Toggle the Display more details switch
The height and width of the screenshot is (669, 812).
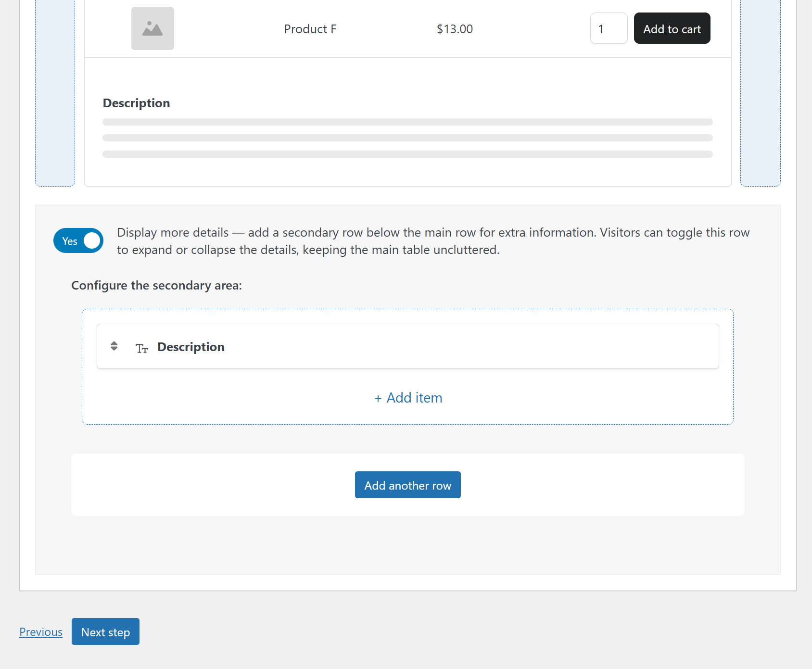(78, 240)
